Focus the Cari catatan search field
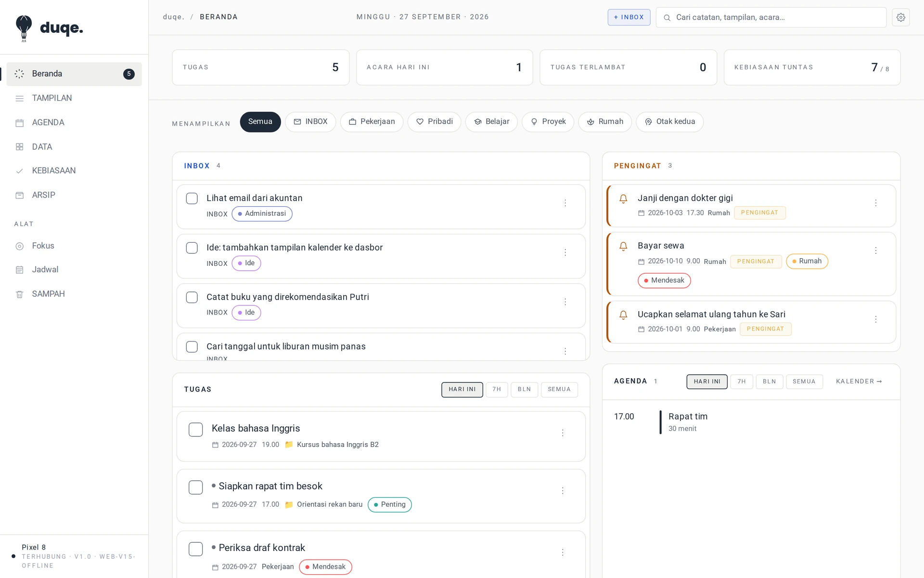The height and width of the screenshot is (578, 924). click(771, 17)
